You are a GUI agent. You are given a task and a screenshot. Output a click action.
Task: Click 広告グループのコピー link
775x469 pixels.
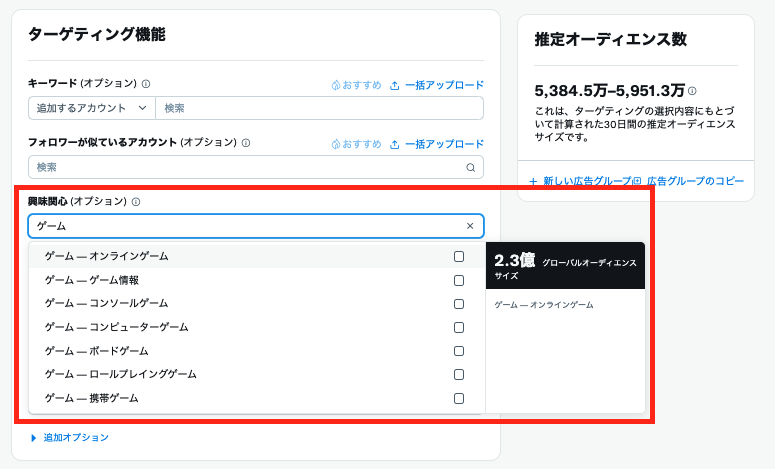tap(693, 181)
